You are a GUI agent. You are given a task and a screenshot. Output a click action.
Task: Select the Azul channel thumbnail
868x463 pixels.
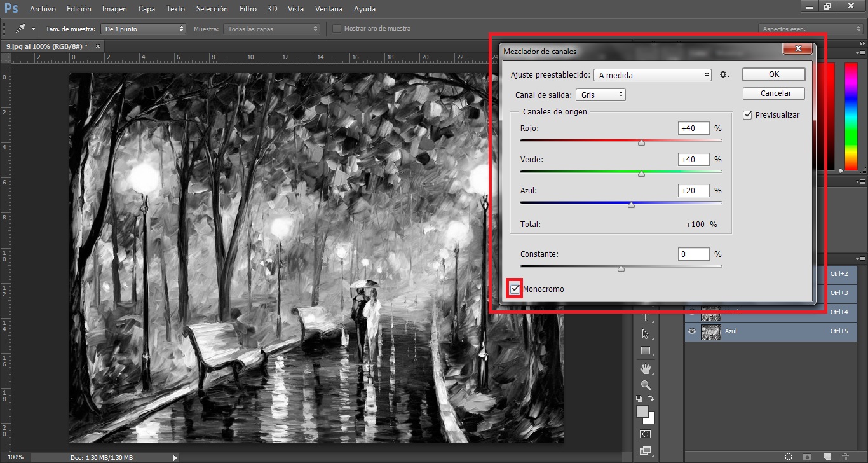(710, 331)
